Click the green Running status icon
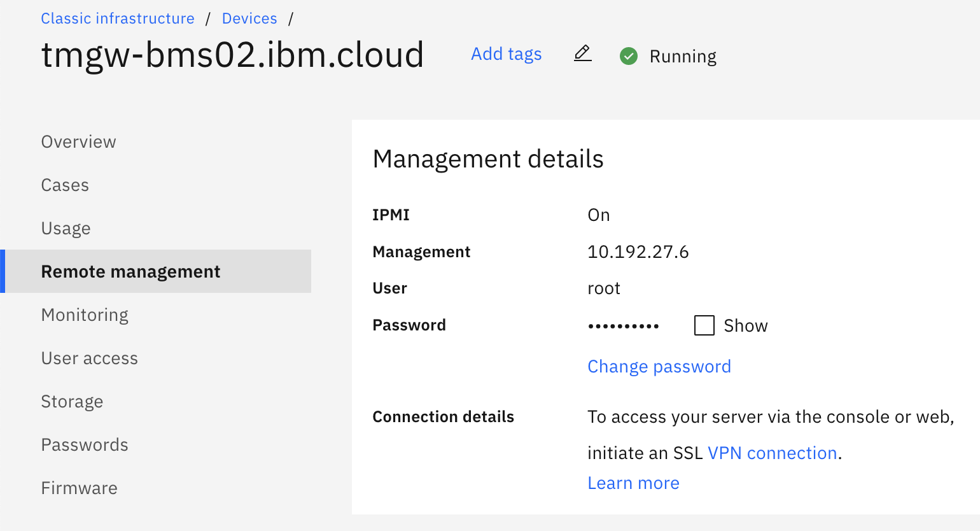980x531 pixels. [629, 56]
